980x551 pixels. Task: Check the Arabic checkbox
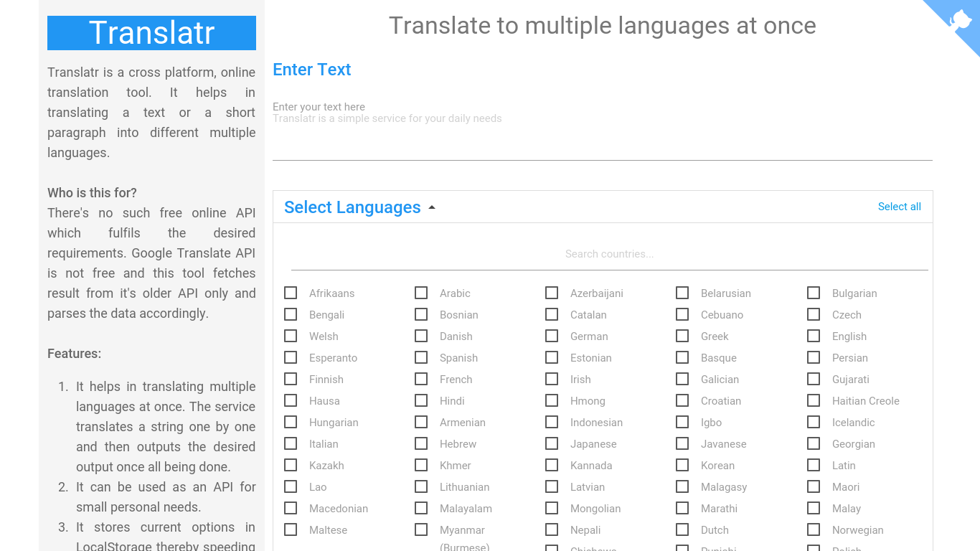click(421, 293)
